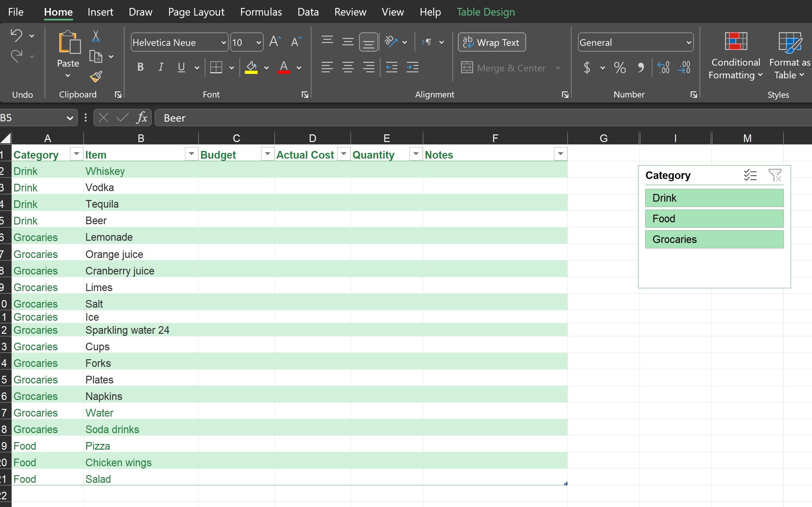Screen dimensions: 812x507
Task: Expand the Fill Color options
Action: coord(266,68)
